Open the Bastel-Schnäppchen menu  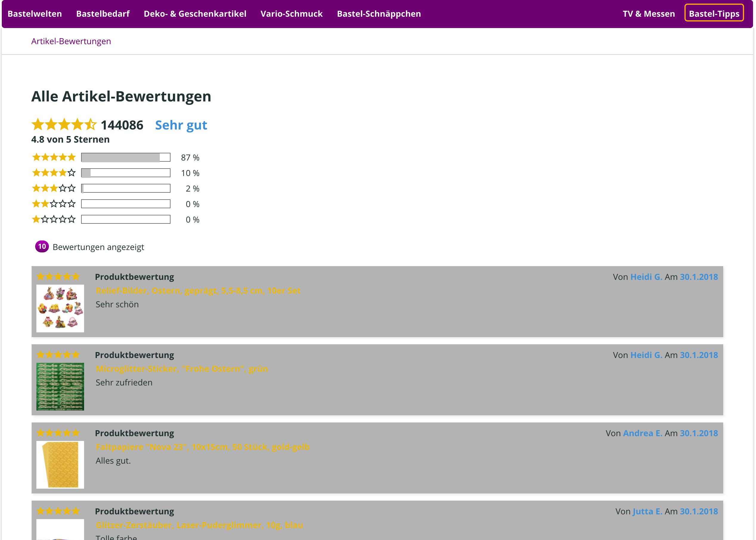tap(379, 14)
